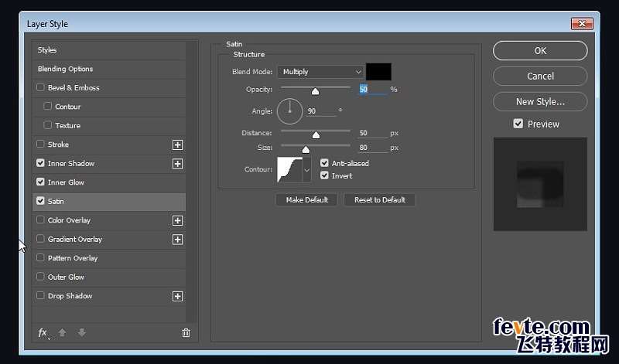The width and height of the screenshot is (619, 364).
Task: Add another Color Overlay with plus icon
Action: (x=178, y=220)
